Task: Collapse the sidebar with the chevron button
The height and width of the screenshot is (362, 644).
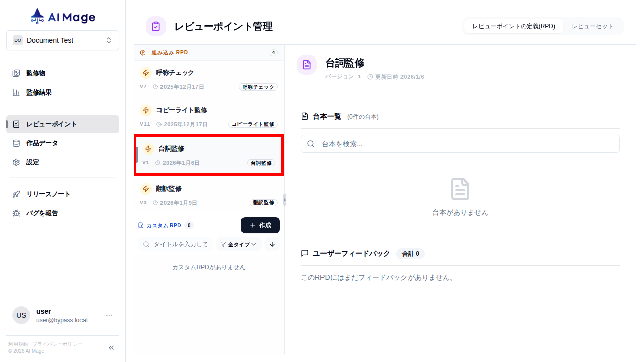Action: [111, 347]
